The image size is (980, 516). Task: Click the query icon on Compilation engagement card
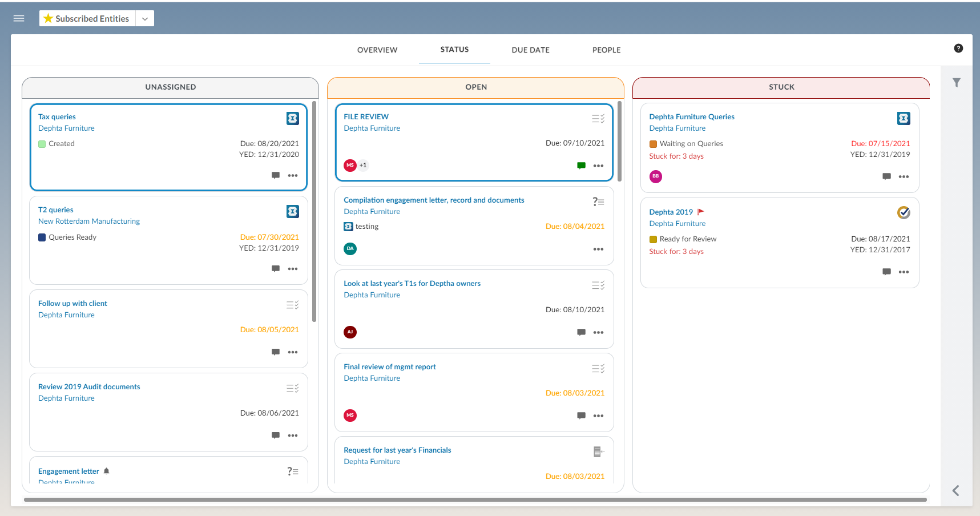coord(598,201)
